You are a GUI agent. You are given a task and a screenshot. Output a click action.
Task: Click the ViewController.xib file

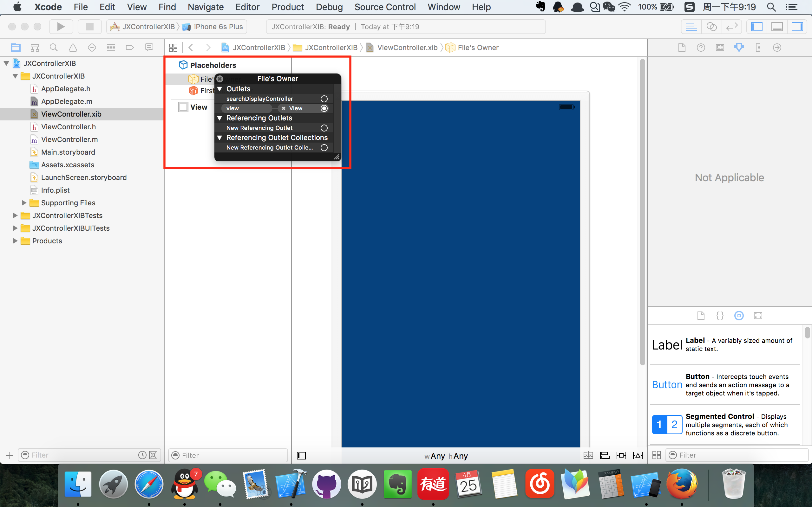71,114
